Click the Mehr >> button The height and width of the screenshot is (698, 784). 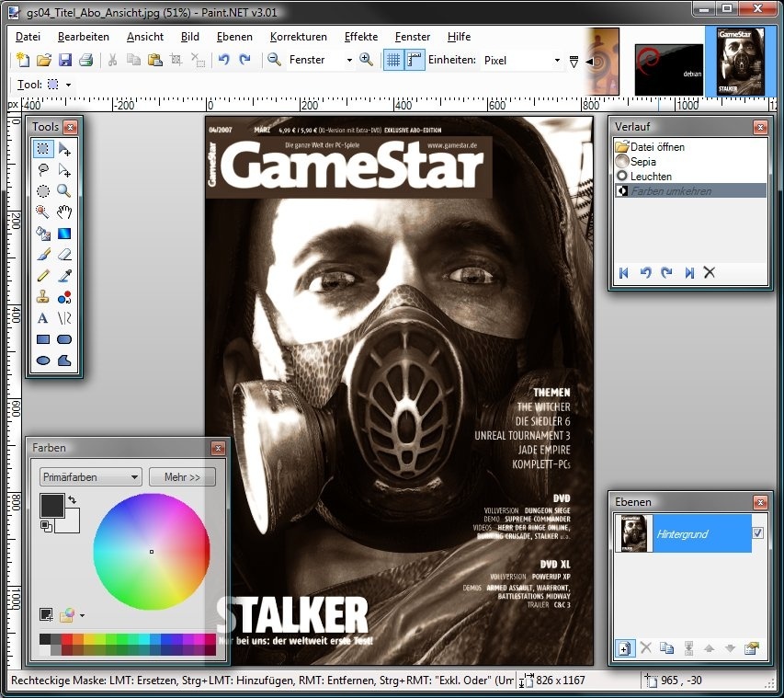pyautogui.click(x=182, y=477)
